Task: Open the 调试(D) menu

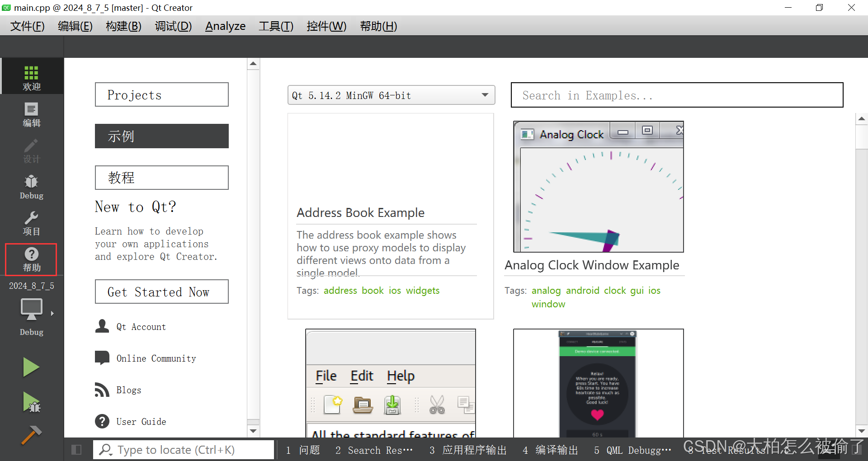Action: tap(173, 26)
